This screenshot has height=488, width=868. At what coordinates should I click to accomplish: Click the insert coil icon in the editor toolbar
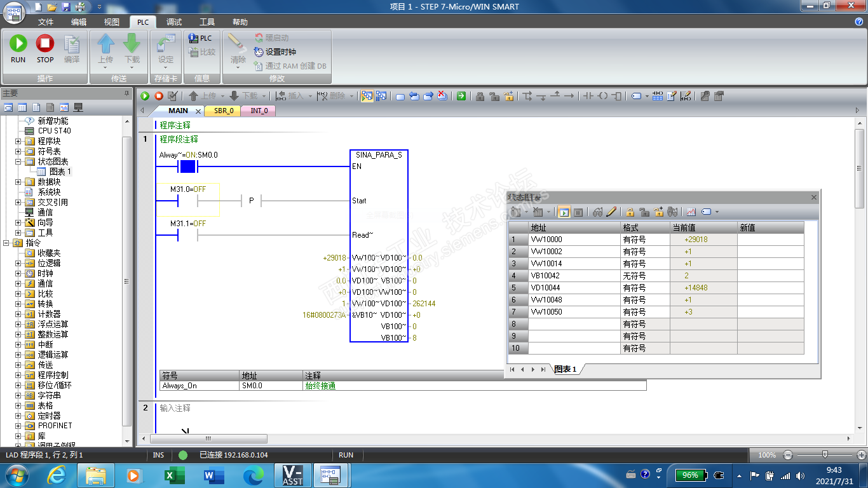click(603, 96)
